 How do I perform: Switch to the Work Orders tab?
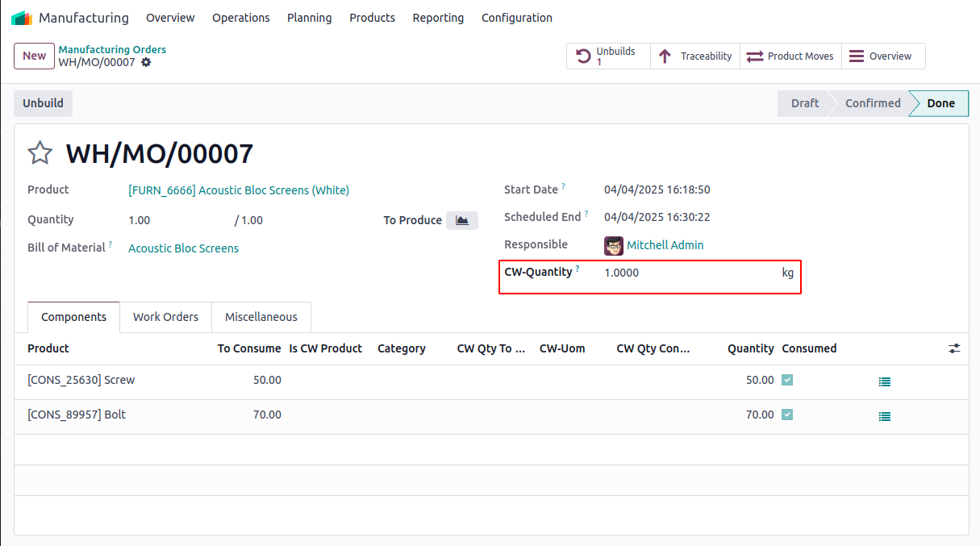pos(165,317)
